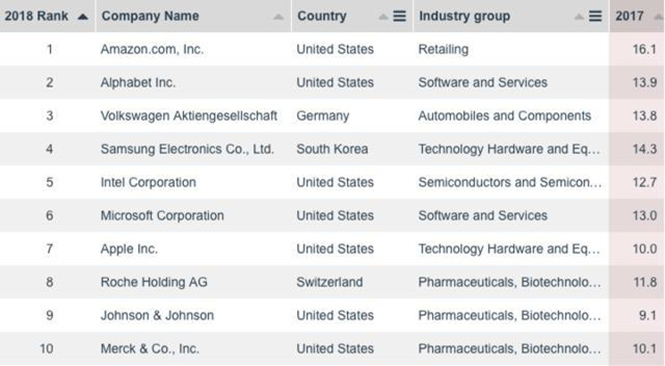Select the Samsung Electronics Co., Ltd. row
665x366 pixels.
[x=332, y=149]
